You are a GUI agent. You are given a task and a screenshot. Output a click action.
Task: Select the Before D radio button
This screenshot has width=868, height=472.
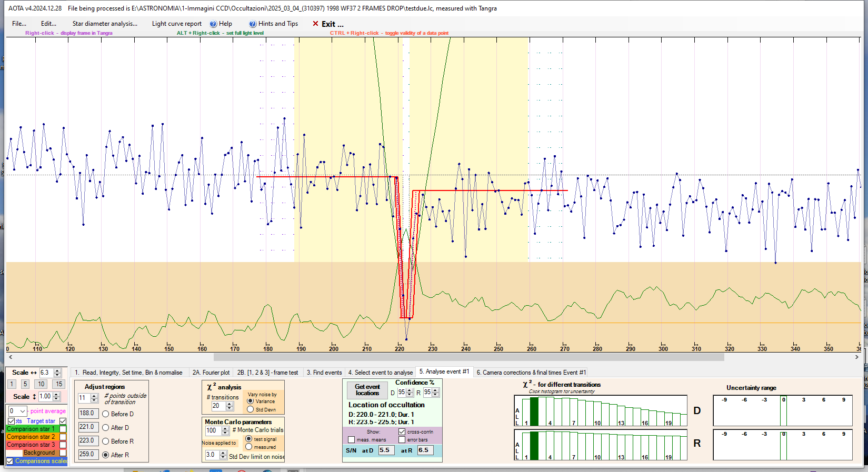tap(105, 414)
